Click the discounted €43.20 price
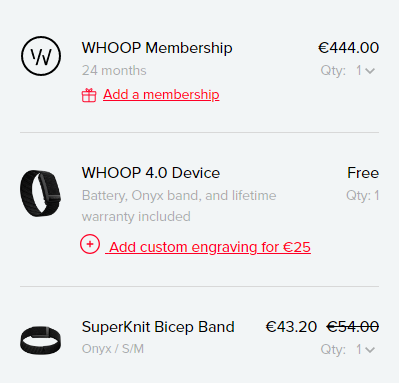 (291, 327)
